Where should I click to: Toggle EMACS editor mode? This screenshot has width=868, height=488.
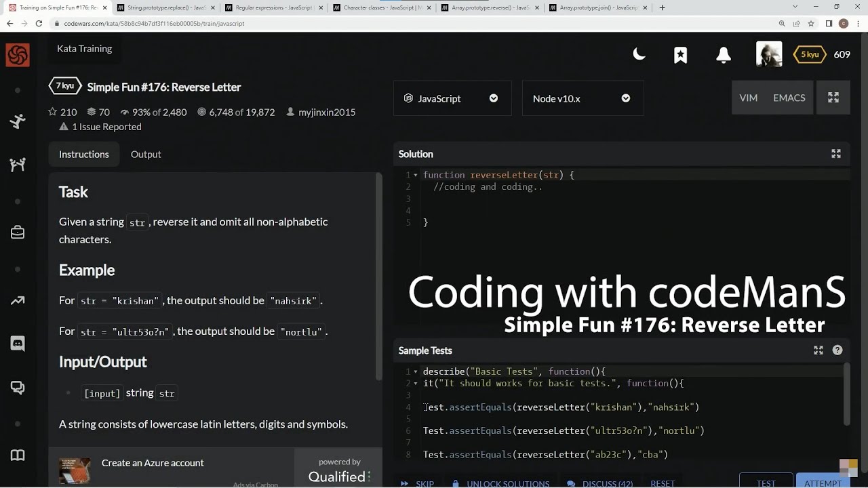pyautogui.click(x=789, y=98)
